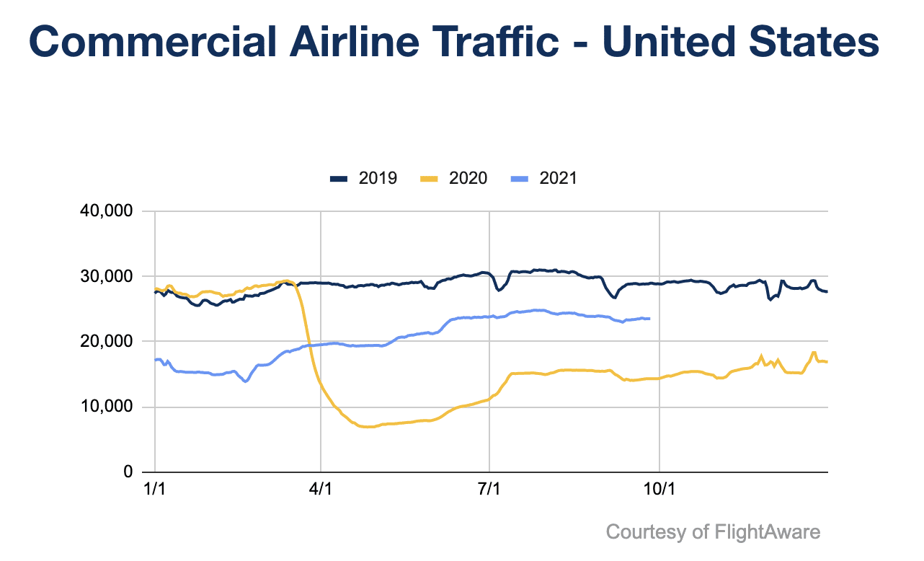Image resolution: width=924 pixels, height=561 pixels.
Task: Select the 2021 legend label
Action: (x=558, y=178)
